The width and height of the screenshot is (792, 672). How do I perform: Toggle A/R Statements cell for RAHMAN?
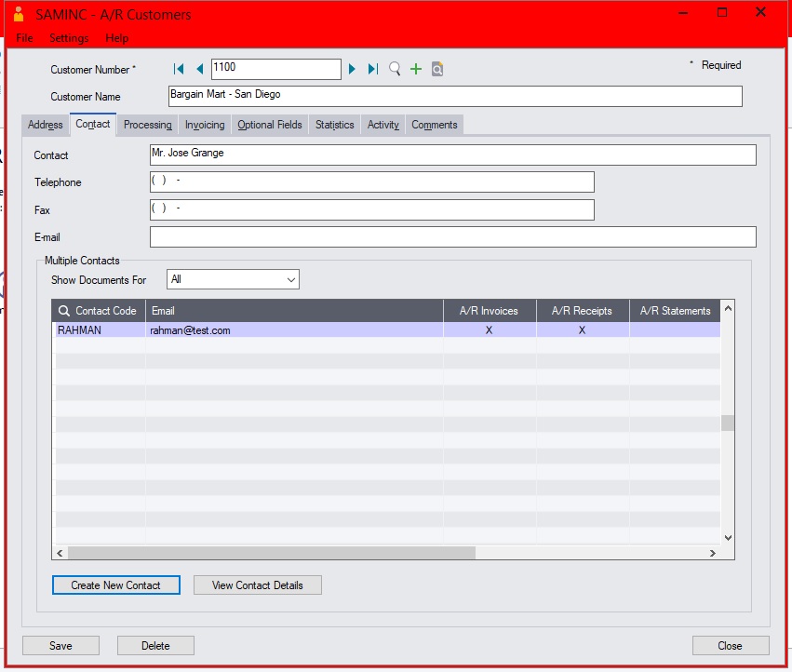click(x=675, y=329)
